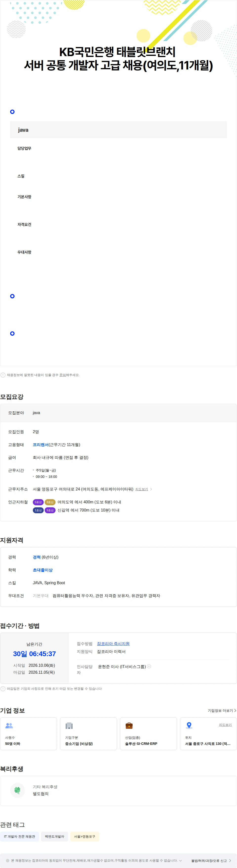Click the 5호선 badge in the 신길역 row
This screenshot has height=868, width=237.
tap(50, 510)
